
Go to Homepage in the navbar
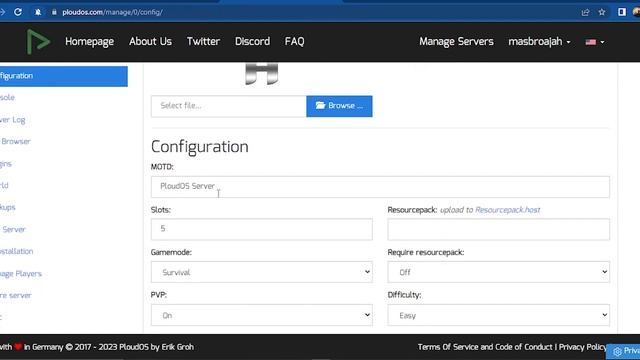(89, 42)
